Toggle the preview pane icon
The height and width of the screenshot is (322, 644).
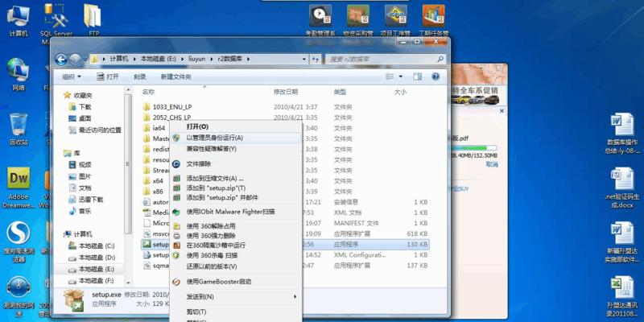(417, 76)
